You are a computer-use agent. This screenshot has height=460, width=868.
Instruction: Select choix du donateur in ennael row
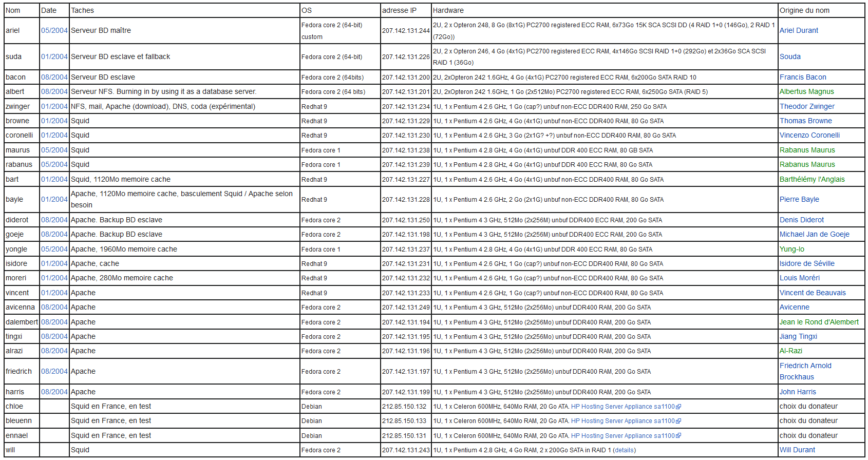pos(808,435)
